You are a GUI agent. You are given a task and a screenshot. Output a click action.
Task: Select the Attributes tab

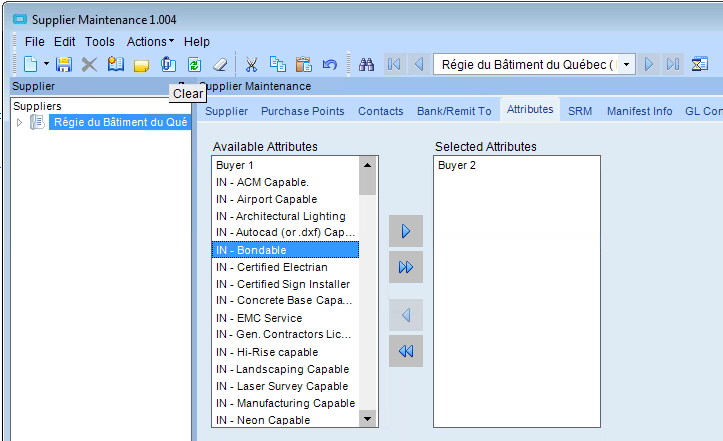(x=530, y=109)
